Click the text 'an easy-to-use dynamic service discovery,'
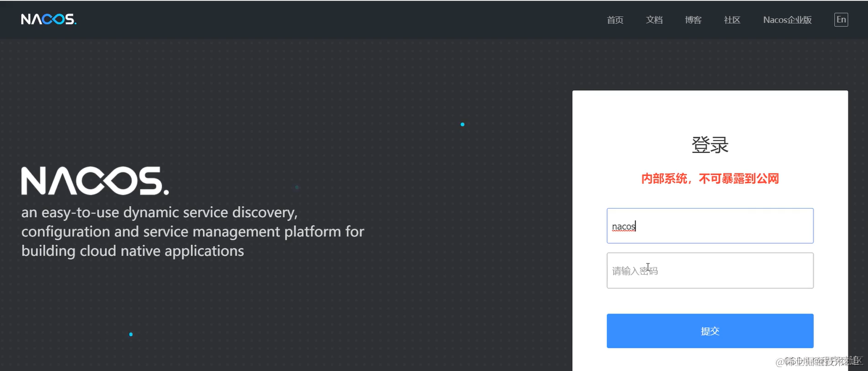 (x=160, y=213)
